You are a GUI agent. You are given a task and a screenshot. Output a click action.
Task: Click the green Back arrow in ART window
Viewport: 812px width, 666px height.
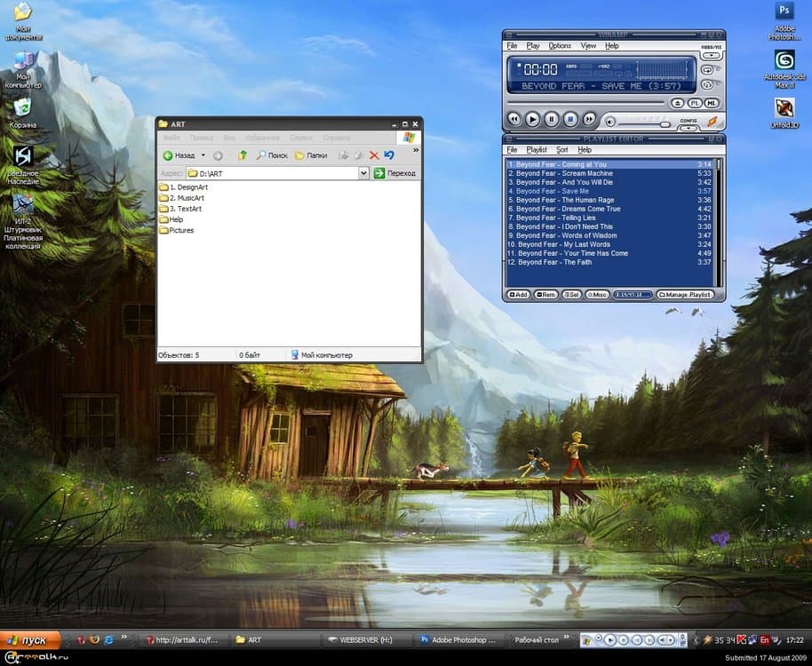pos(168,155)
